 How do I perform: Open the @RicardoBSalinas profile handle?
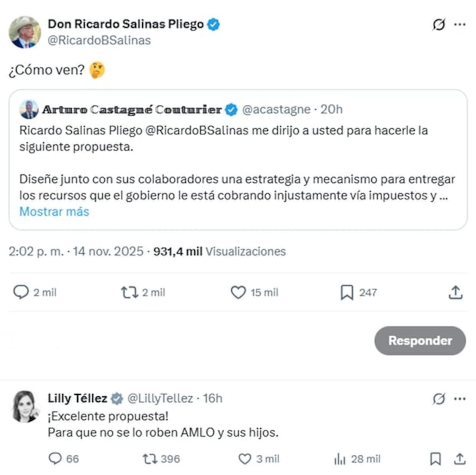pyautogui.click(x=99, y=40)
